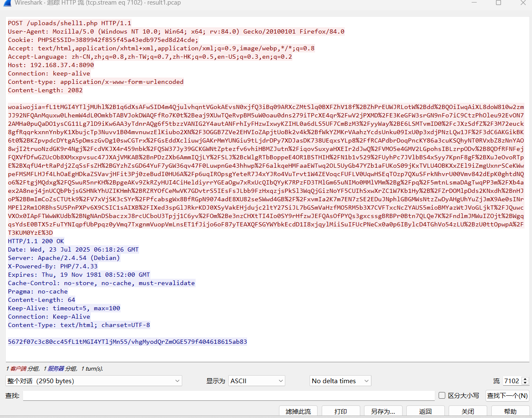Close the window using title bar X
Viewport: 532px width, 418px height.
pyautogui.click(x=523, y=3)
